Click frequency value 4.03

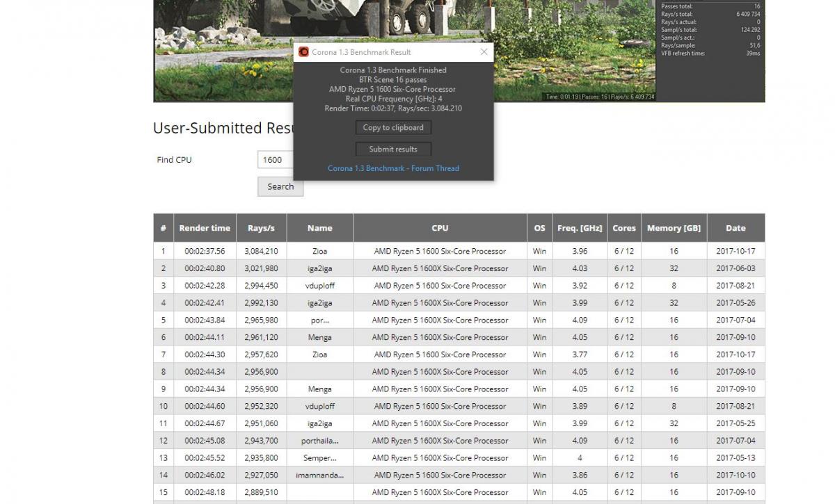[580, 268]
